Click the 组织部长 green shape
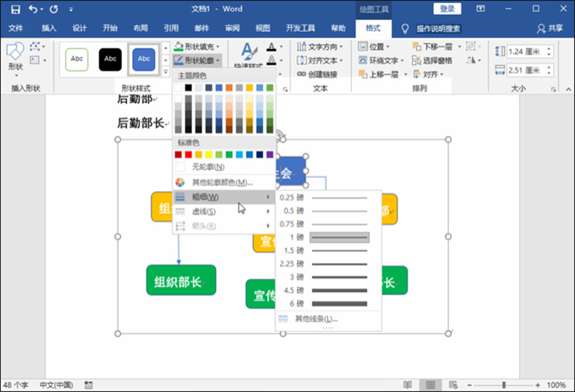The width and height of the screenshot is (575, 392). [181, 281]
